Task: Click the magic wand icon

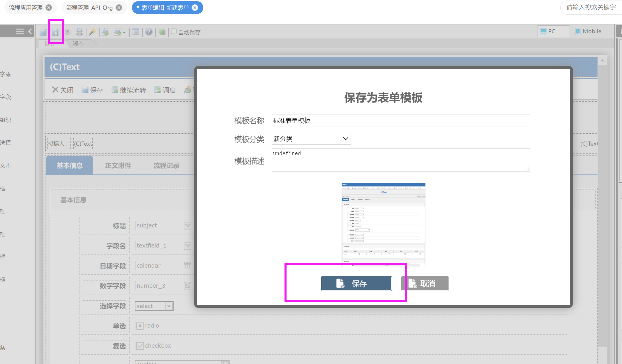Action: [x=92, y=32]
